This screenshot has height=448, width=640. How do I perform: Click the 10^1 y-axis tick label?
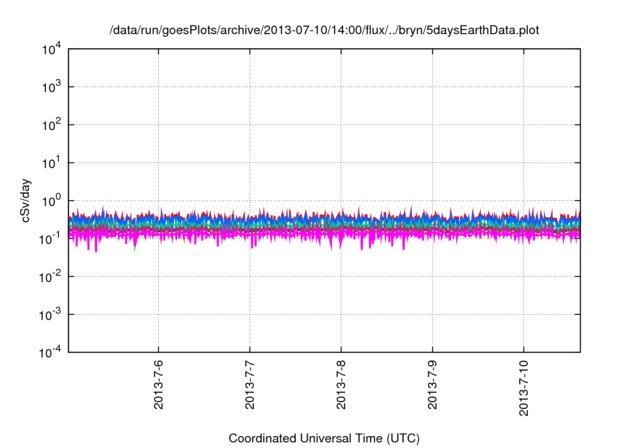[51, 163]
